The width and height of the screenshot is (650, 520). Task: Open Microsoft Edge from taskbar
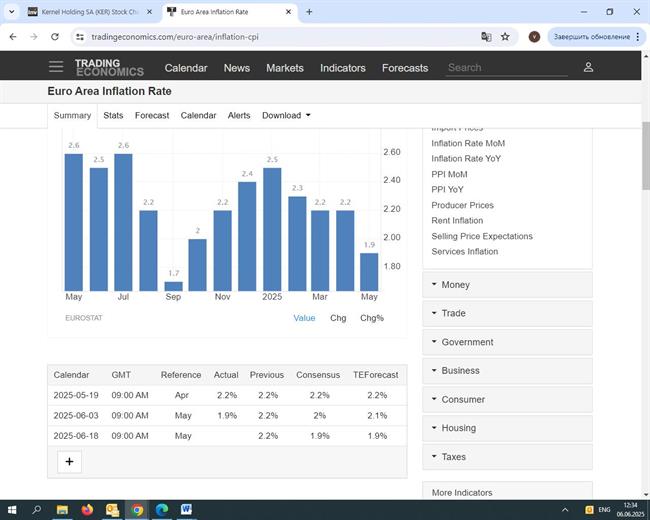tap(162, 510)
